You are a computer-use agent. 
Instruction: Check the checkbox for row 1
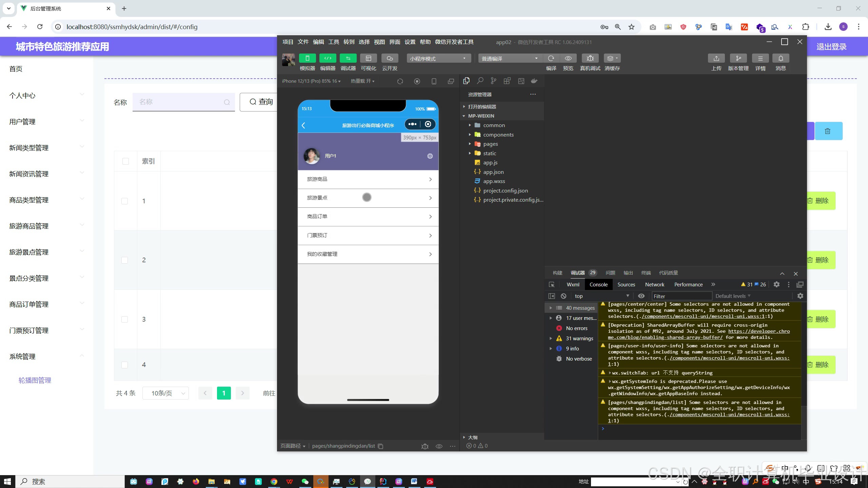(125, 201)
